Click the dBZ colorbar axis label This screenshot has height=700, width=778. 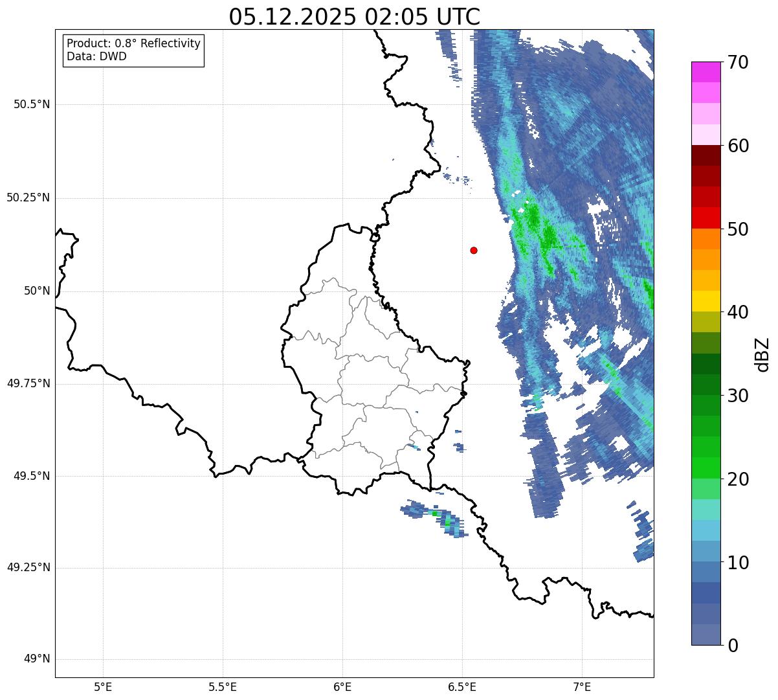coord(762,354)
